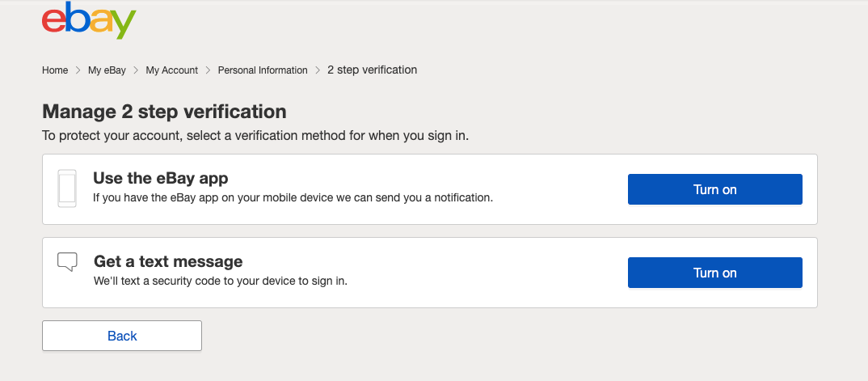Select the 2 step verification breadcrumb
Viewport: 868px width, 381px height.
pos(372,70)
